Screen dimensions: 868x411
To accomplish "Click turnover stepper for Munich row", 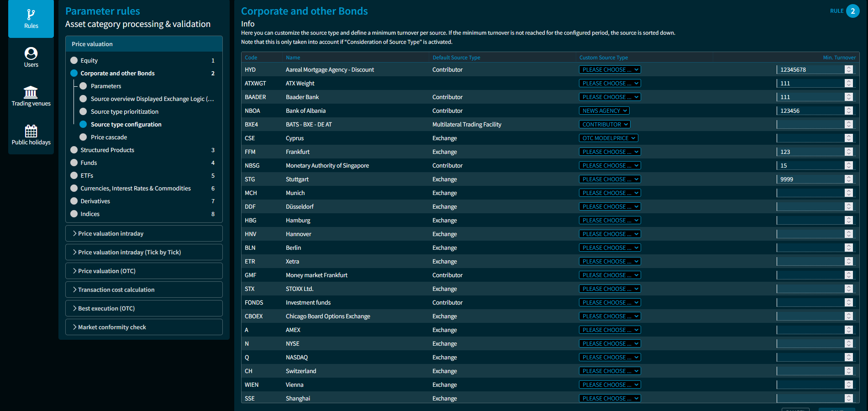I will [x=849, y=193].
